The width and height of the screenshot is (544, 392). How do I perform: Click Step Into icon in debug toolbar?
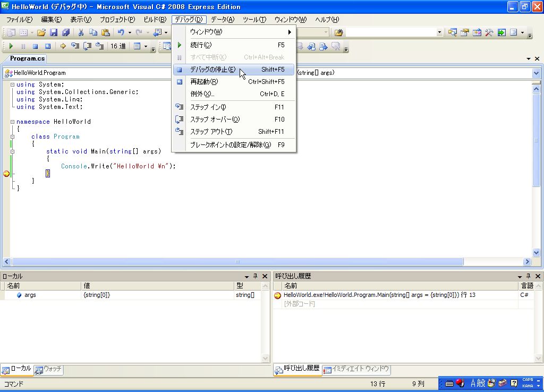(75, 46)
